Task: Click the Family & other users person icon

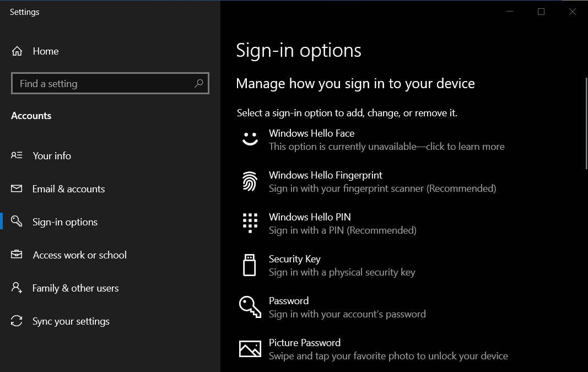Action: (17, 288)
